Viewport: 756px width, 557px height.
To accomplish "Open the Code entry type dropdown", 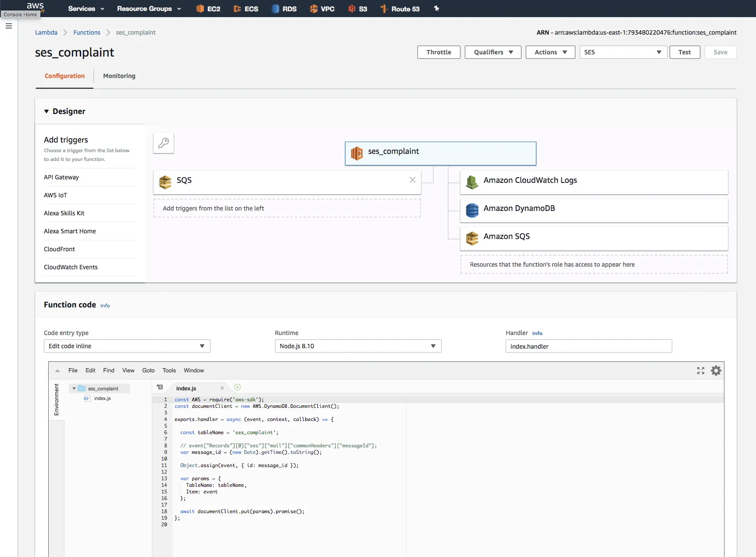I will pos(127,346).
